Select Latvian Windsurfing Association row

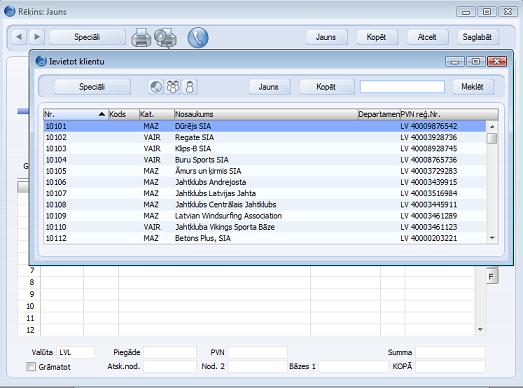(x=265, y=216)
